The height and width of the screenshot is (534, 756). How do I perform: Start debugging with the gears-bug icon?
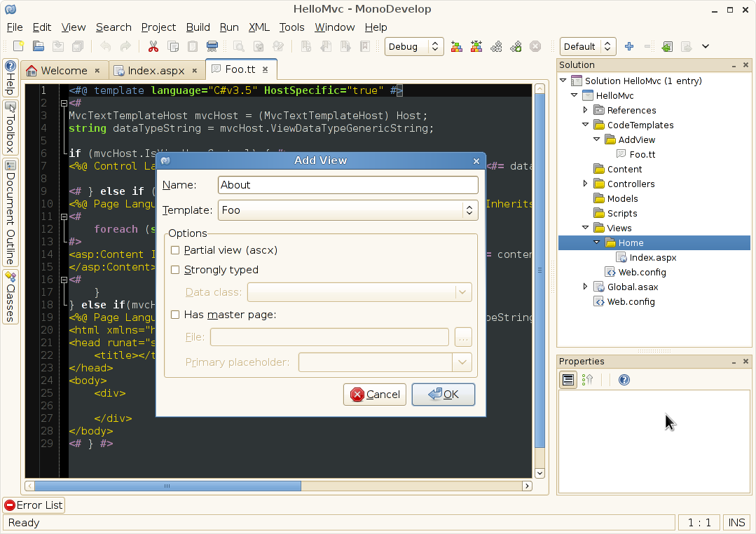coord(516,46)
